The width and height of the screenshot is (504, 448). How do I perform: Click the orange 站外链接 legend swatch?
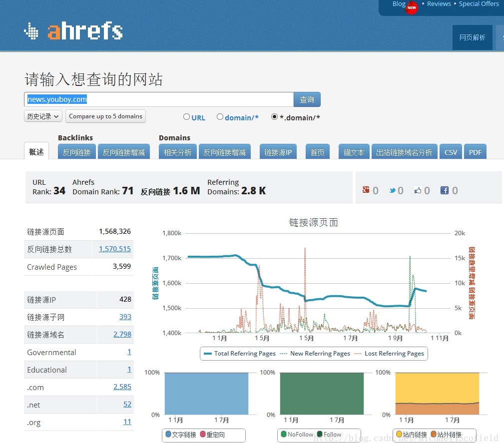[x=433, y=434]
